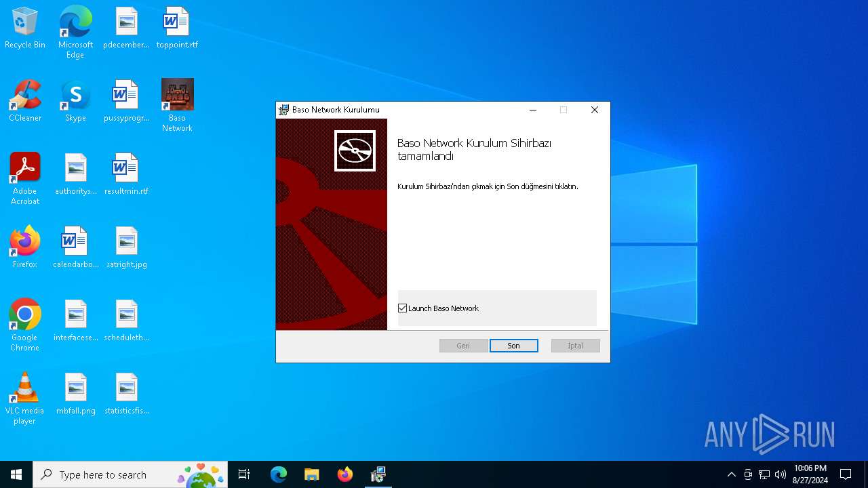This screenshot has height=488, width=868.
Task: Click the installer title bar icon
Action: coord(284,110)
